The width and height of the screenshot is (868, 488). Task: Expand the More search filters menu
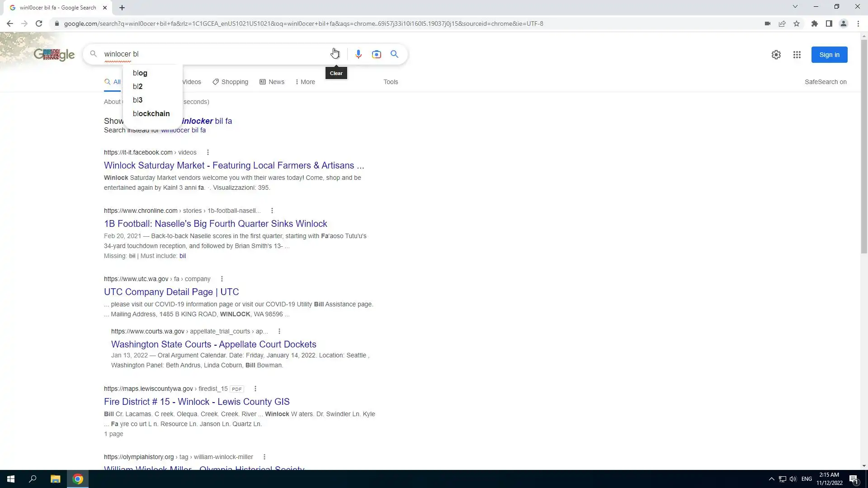[305, 82]
